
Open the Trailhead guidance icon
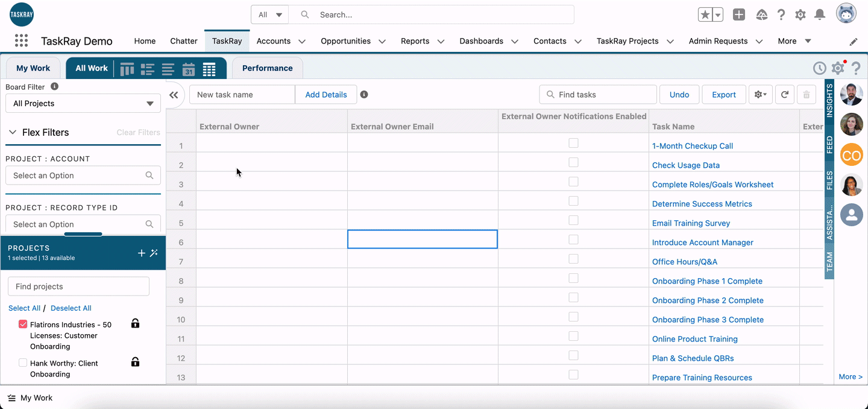pyautogui.click(x=762, y=15)
